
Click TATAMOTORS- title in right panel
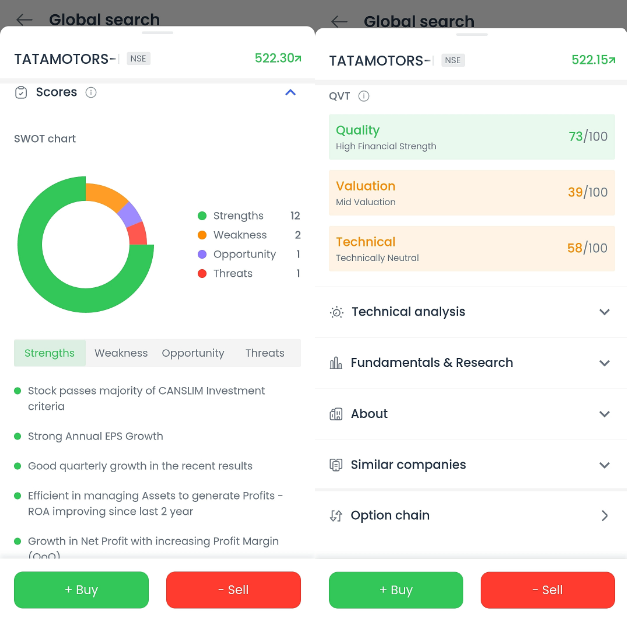380,61
